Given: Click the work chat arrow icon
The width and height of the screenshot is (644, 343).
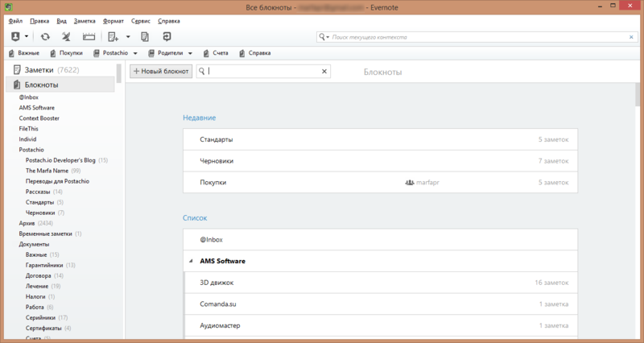Looking at the screenshot, I should pos(167,36).
